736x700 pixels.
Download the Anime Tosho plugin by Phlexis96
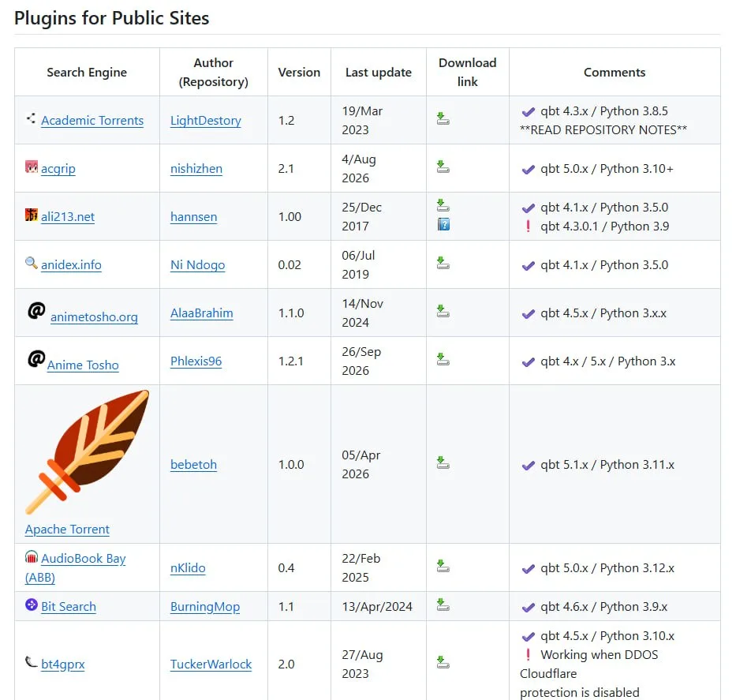pos(443,359)
